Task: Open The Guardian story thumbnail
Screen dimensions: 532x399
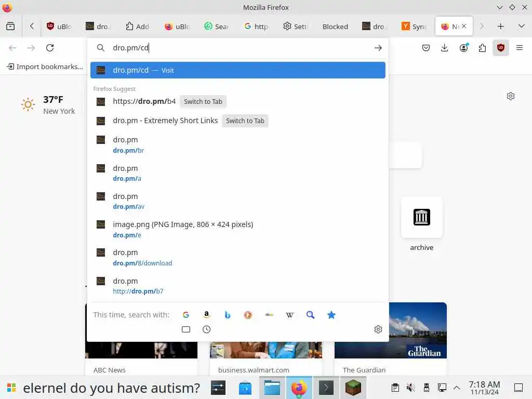Action: (391, 330)
